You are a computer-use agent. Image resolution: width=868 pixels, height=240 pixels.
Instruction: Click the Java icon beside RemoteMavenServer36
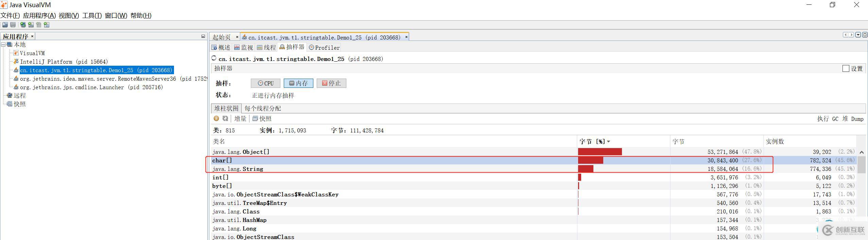[x=16, y=78]
